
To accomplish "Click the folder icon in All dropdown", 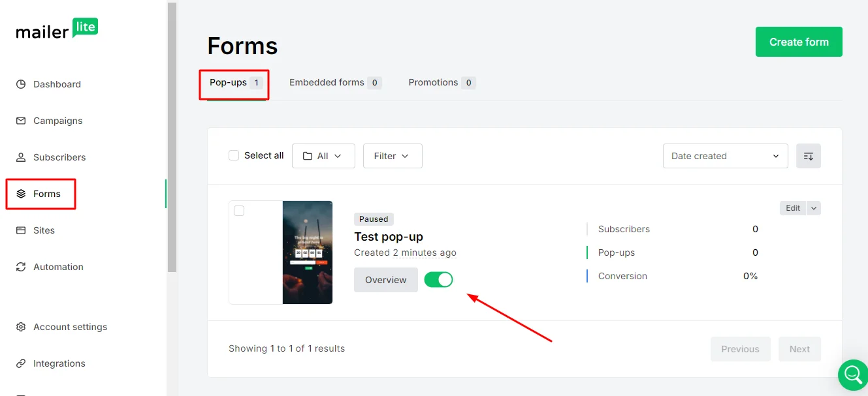I will pos(308,156).
